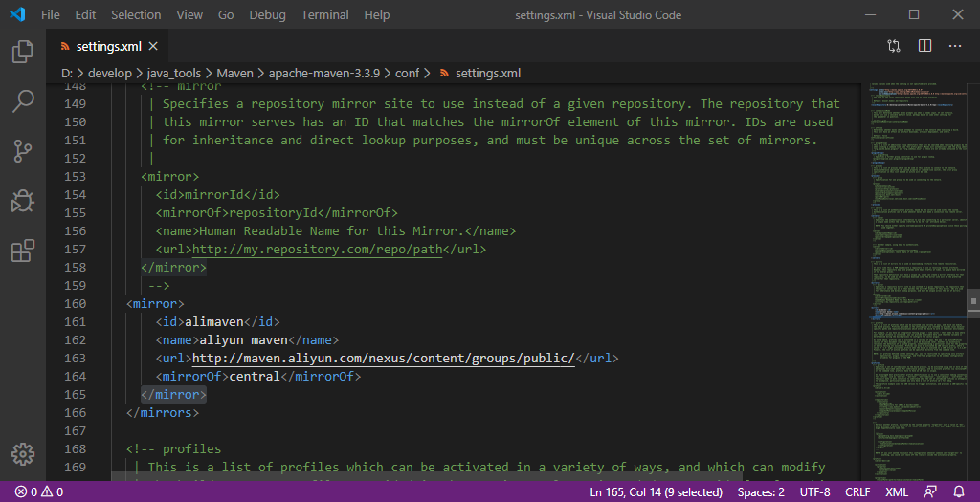Click the 'aliyun maven' name text

pos(244,340)
